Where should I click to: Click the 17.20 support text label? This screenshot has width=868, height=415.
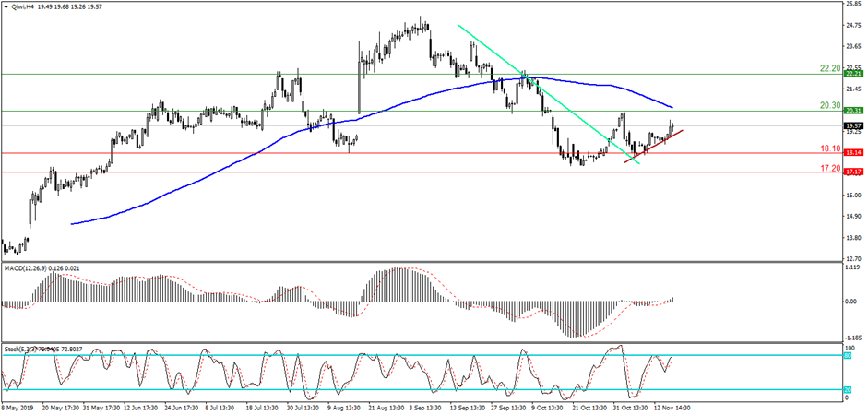828,169
